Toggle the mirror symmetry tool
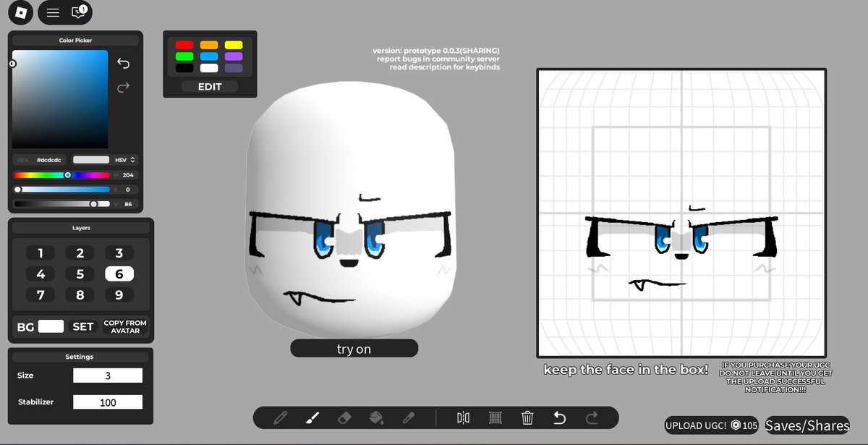Screen dimensions: 868x445 464,418
